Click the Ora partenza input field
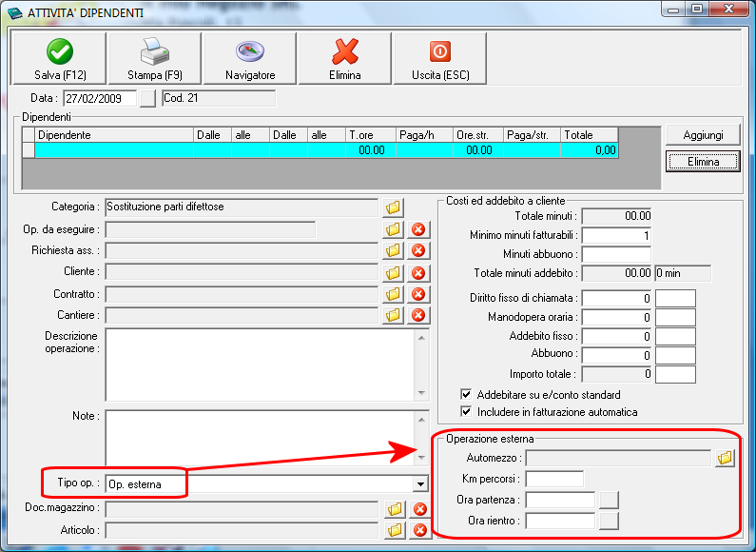Image resolution: width=756 pixels, height=552 pixels. point(560,500)
